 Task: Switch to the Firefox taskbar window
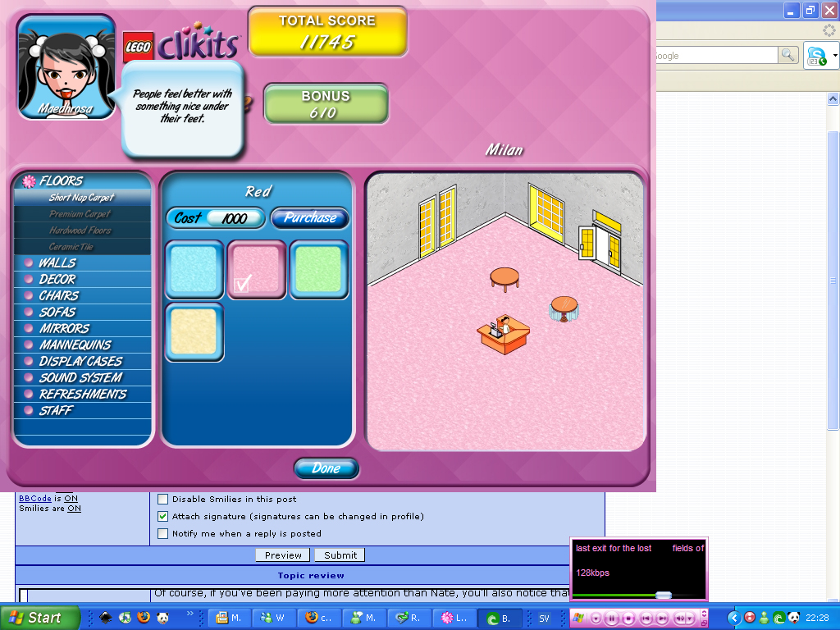pos(318,619)
